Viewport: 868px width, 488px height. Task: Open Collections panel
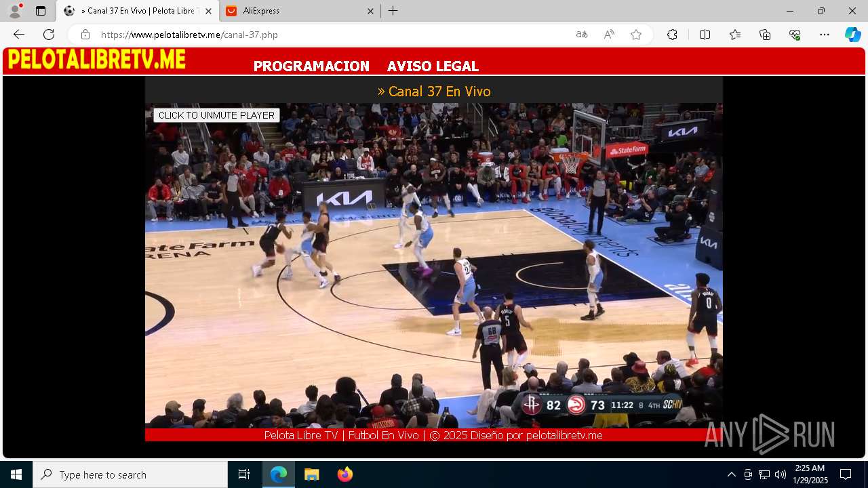pos(765,35)
